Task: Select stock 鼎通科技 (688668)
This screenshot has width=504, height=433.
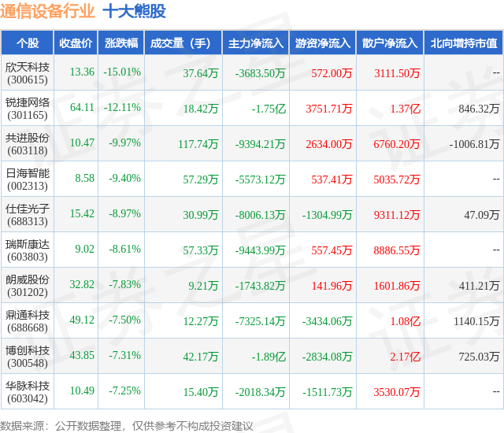Action: point(28,321)
